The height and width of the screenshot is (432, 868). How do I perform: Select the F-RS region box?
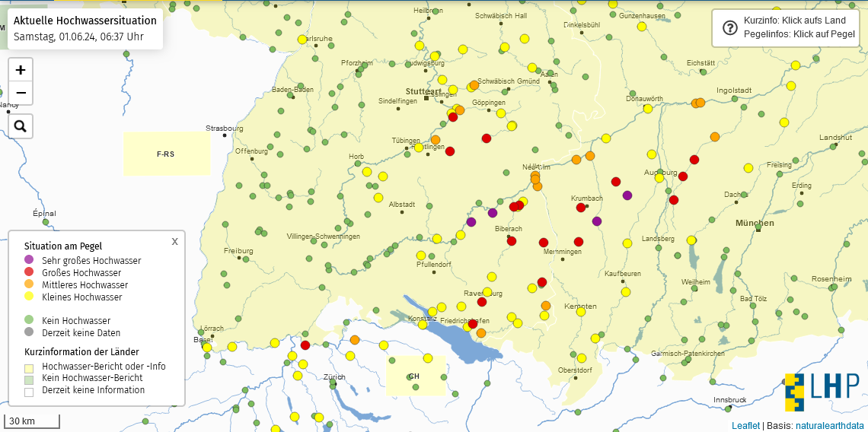[166, 154]
